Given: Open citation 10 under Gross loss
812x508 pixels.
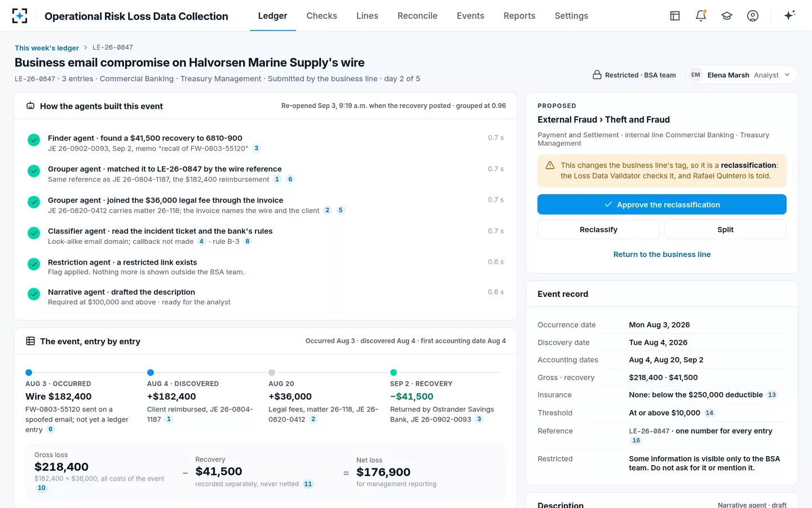Looking at the screenshot, I should [42, 488].
